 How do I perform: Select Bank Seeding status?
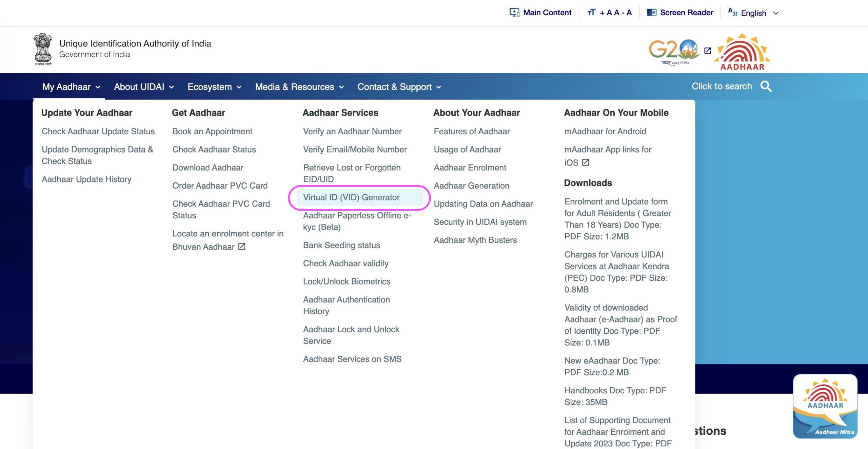pyautogui.click(x=341, y=245)
